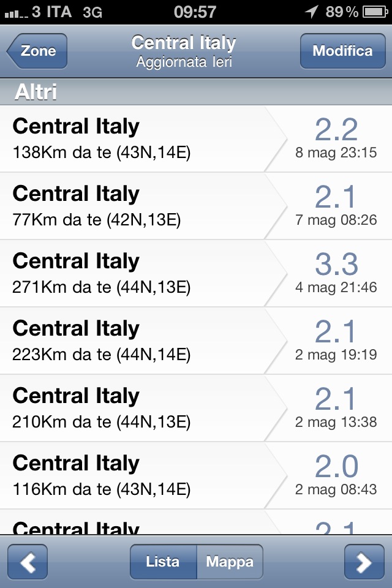This screenshot has width=392, height=588.
Task: Switch to Mappa view
Action: pyautogui.click(x=229, y=562)
